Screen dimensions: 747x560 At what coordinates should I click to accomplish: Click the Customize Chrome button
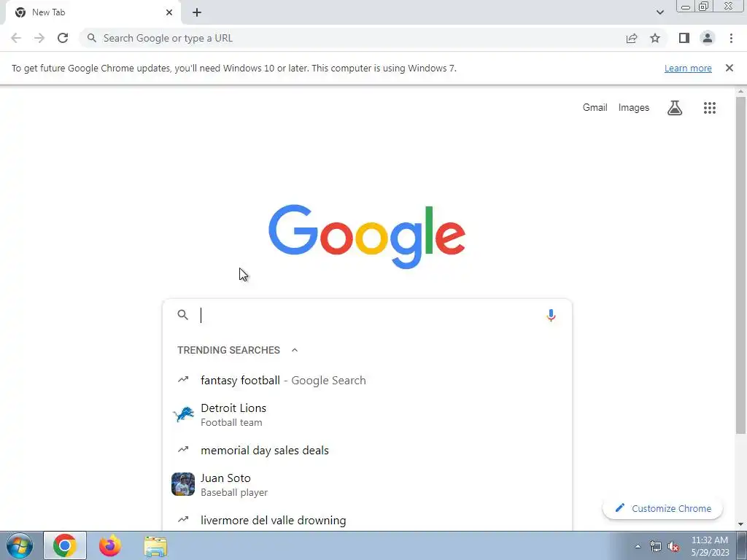click(x=662, y=508)
